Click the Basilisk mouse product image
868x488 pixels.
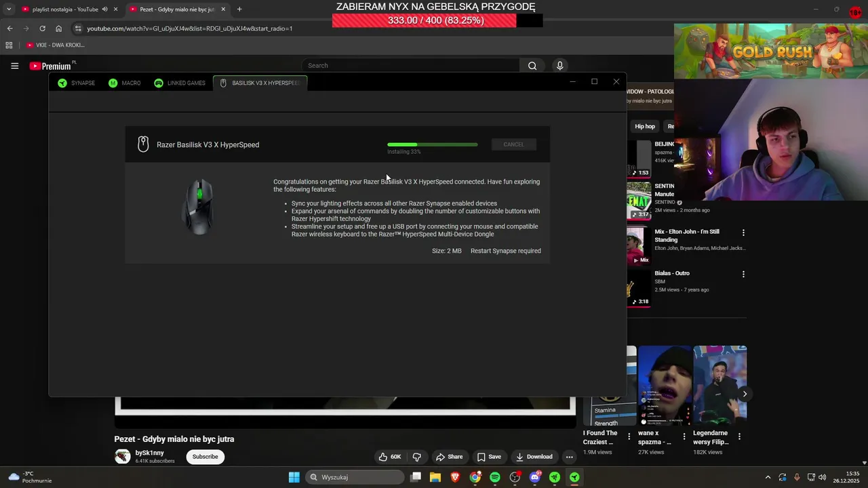click(x=199, y=207)
